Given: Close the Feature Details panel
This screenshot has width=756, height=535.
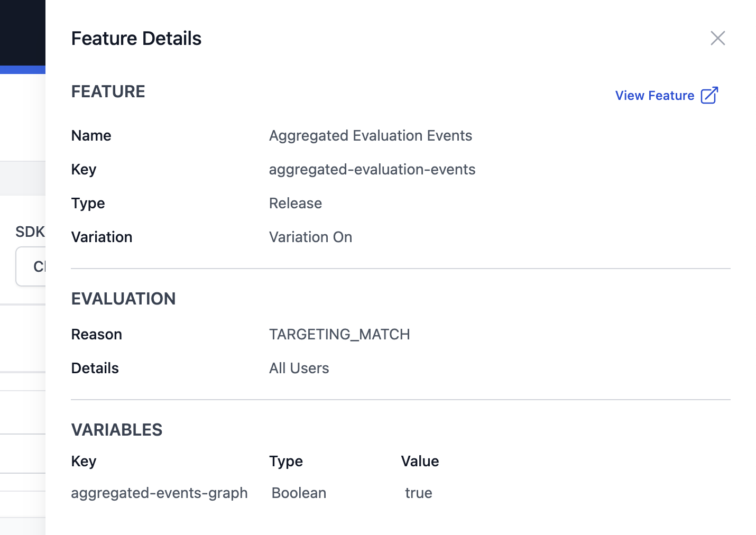Looking at the screenshot, I should point(717,38).
